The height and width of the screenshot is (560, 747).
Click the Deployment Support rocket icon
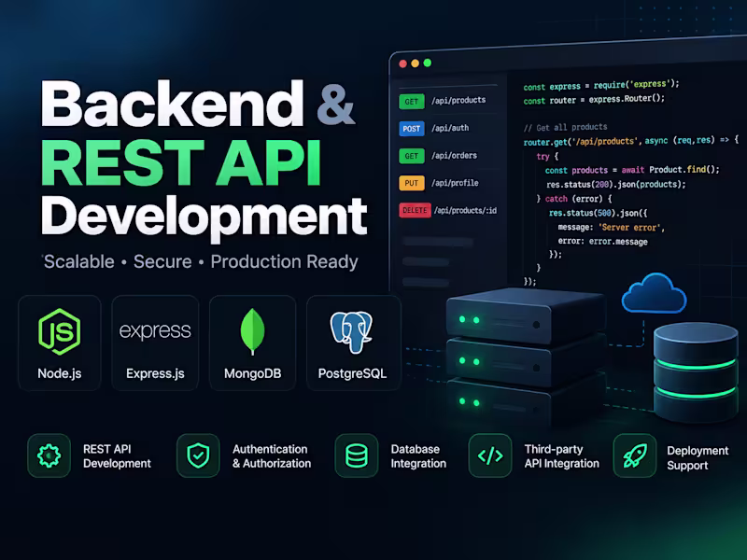[635, 455]
